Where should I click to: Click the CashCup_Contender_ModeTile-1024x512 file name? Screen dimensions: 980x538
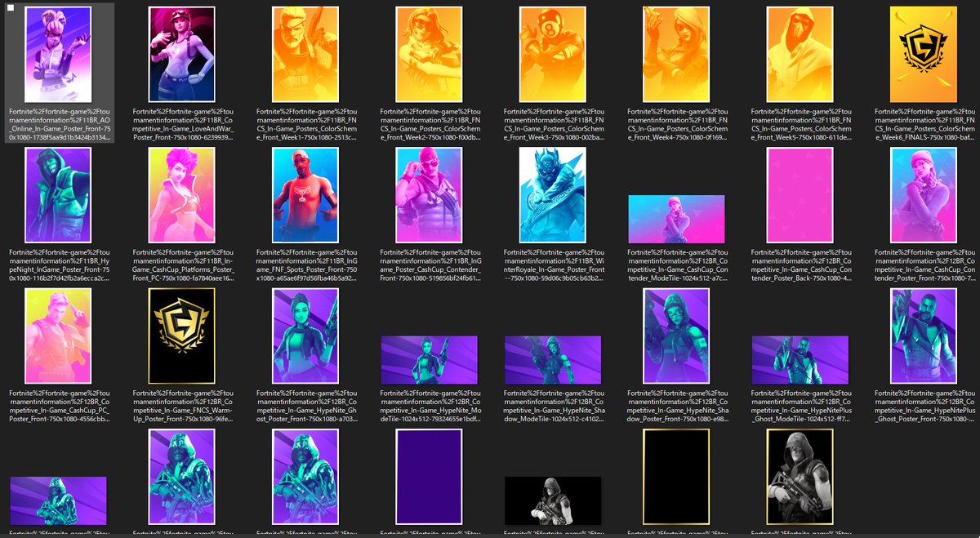(x=676, y=267)
